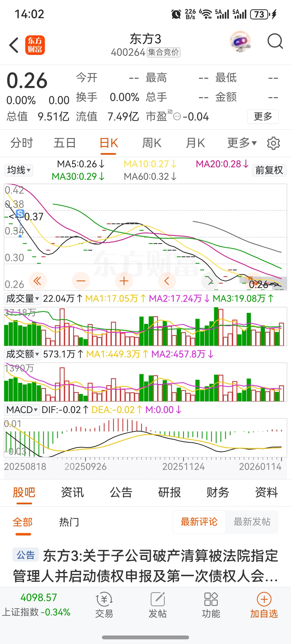
Task: Expand the MACD indicator dropdown
Action: click(x=22, y=410)
